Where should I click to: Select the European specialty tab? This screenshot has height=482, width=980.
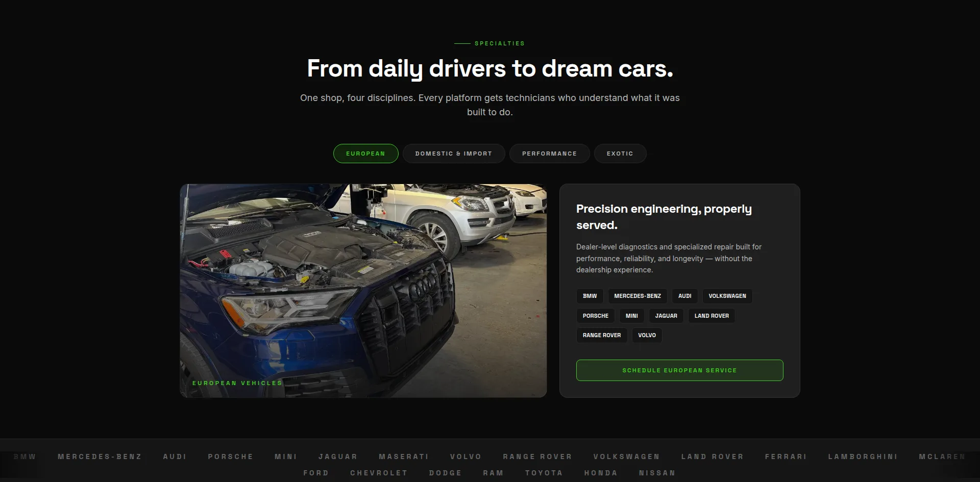[365, 154]
